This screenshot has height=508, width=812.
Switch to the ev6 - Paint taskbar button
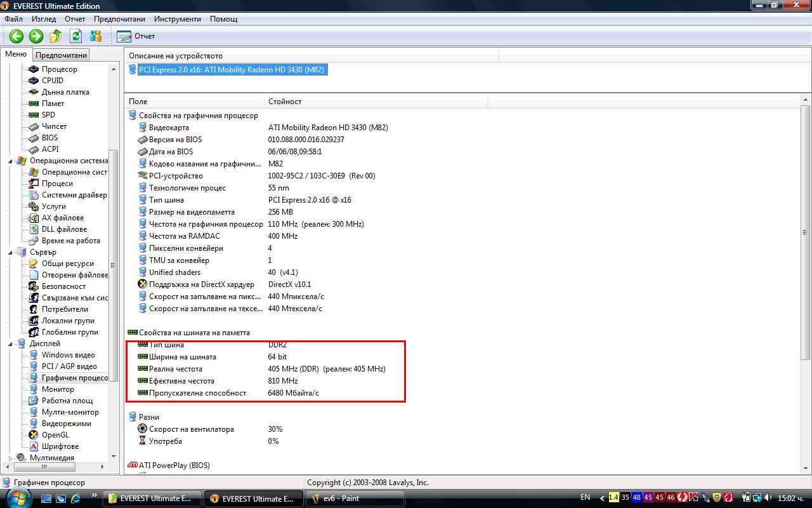tap(355, 498)
